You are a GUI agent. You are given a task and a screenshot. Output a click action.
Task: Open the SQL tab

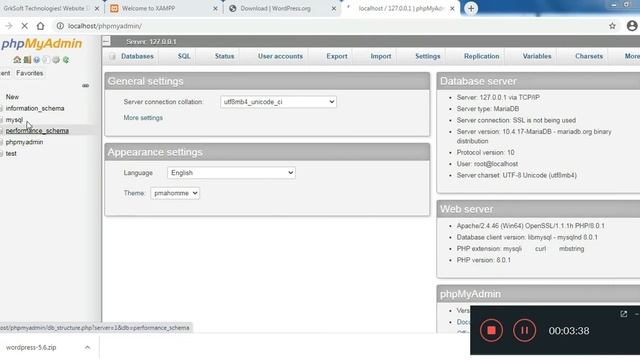[x=184, y=56]
